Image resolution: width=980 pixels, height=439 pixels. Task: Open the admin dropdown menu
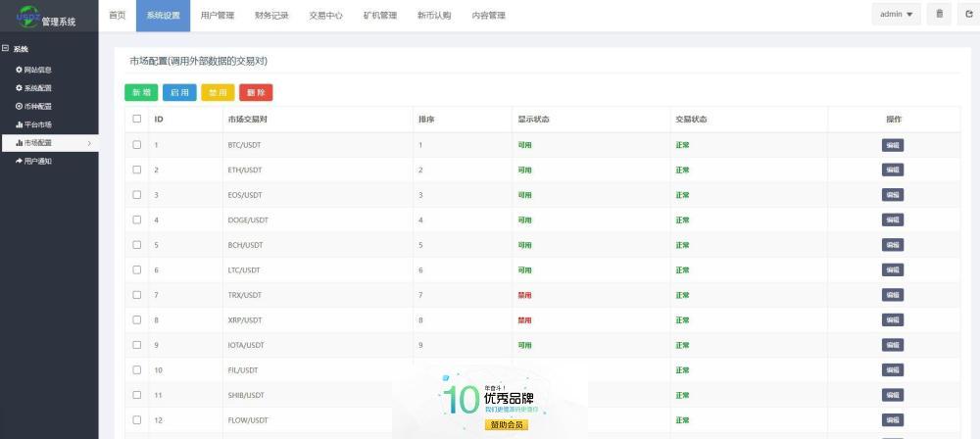click(896, 14)
